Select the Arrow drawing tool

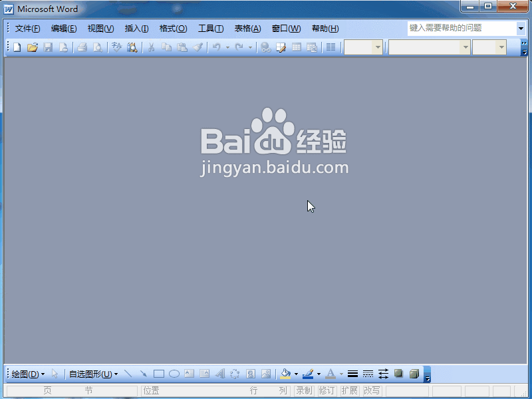[x=143, y=374]
